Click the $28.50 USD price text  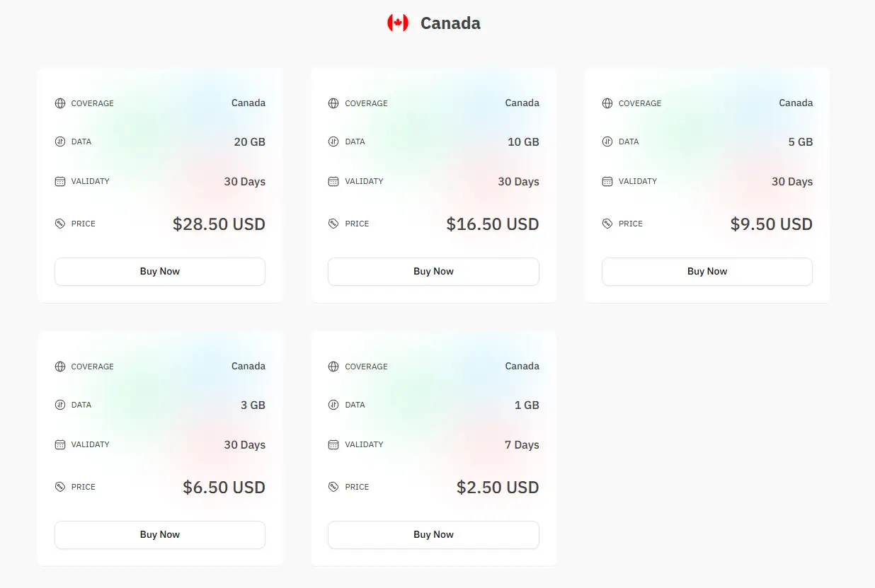click(219, 224)
